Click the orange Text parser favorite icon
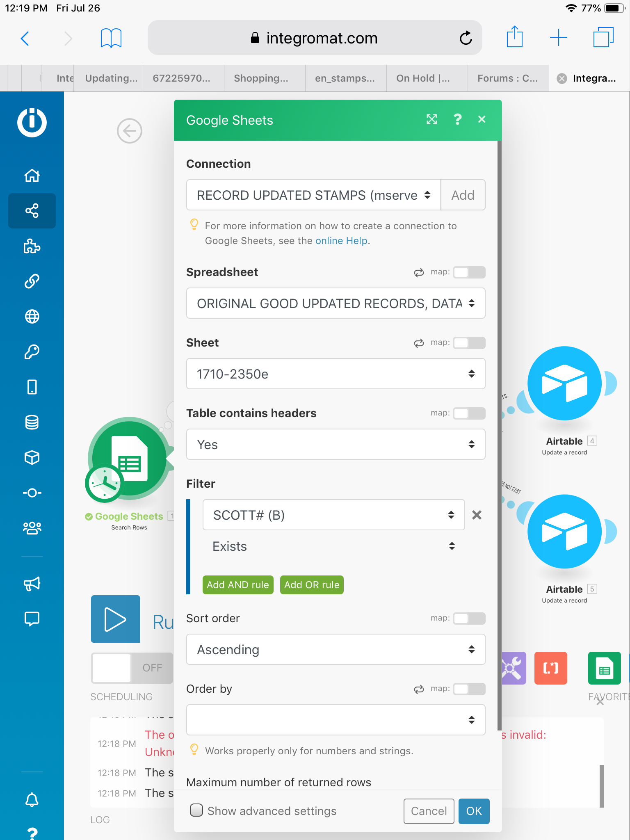Viewport: 630px width, 840px height. pyautogui.click(x=551, y=668)
